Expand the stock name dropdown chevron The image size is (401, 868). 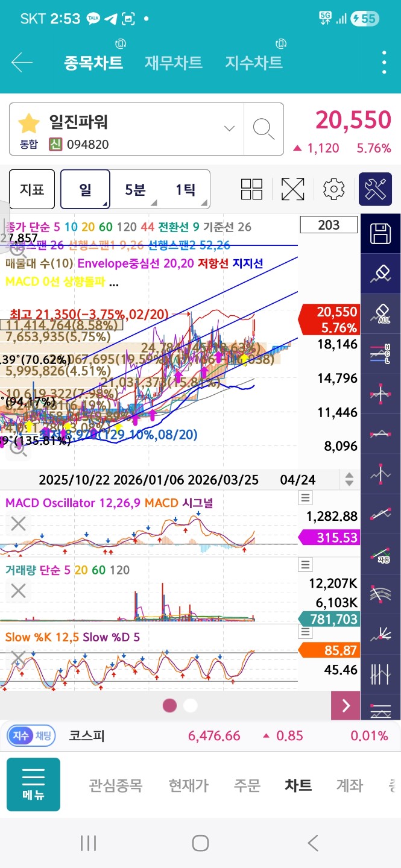point(229,128)
